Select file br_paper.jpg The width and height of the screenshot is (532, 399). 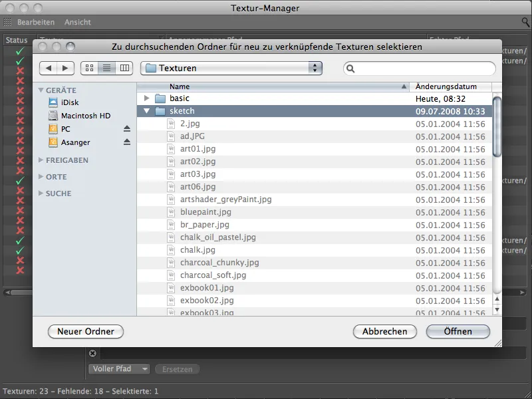[205, 225]
